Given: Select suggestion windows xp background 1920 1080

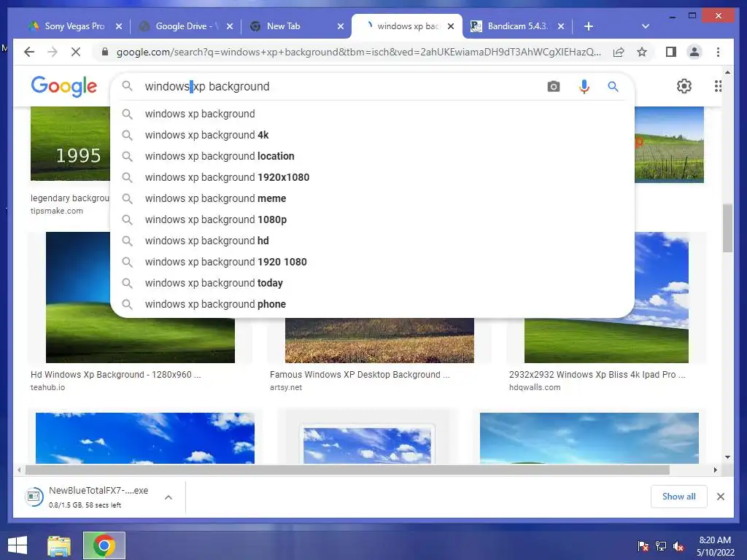Looking at the screenshot, I should (x=372, y=262).
